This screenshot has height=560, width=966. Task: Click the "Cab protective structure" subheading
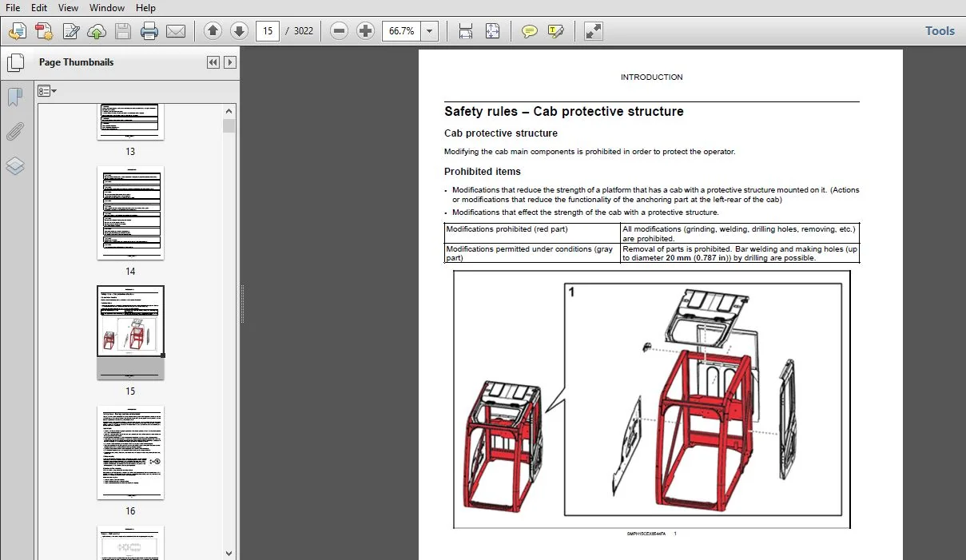point(501,133)
